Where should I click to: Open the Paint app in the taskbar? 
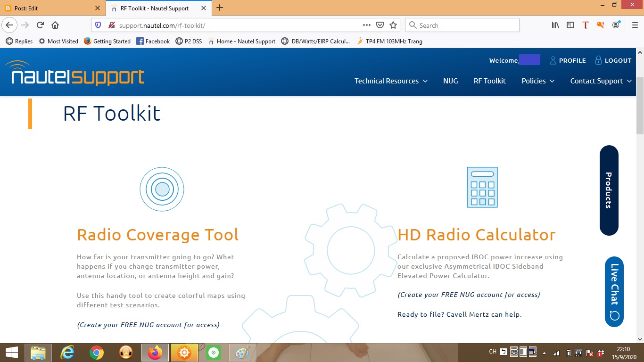[x=243, y=353]
